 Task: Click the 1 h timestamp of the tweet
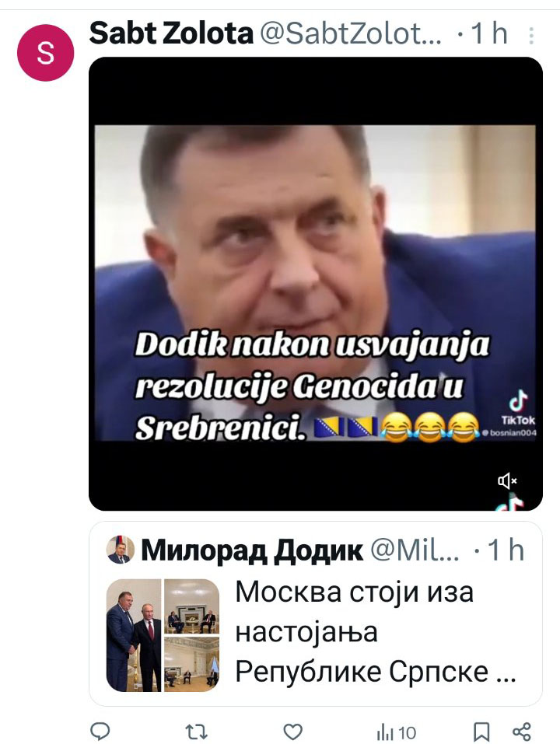488,33
